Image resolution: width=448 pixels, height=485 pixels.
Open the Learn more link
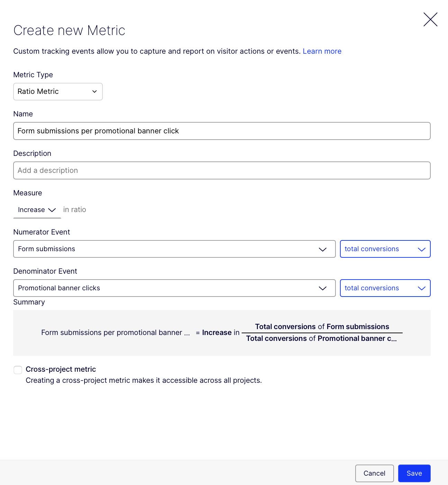click(x=322, y=51)
